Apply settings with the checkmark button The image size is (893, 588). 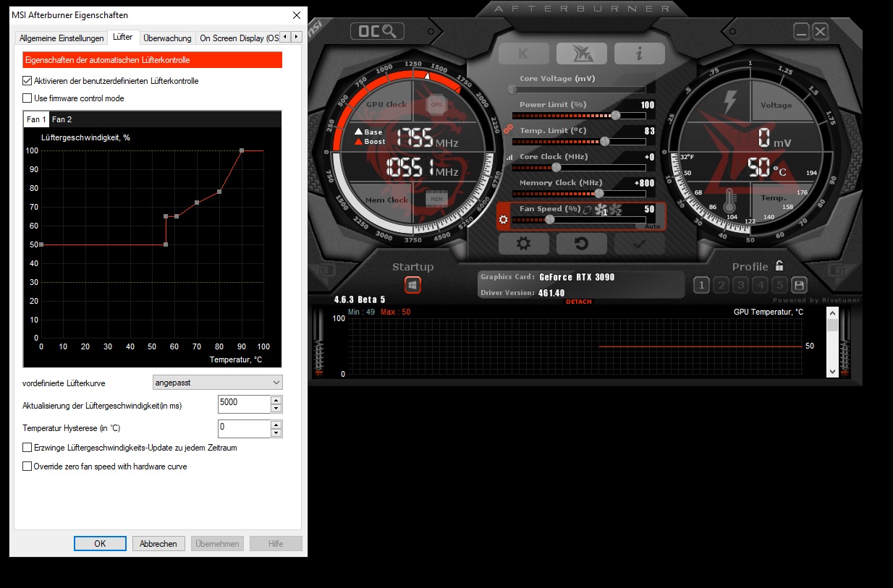[x=639, y=244]
